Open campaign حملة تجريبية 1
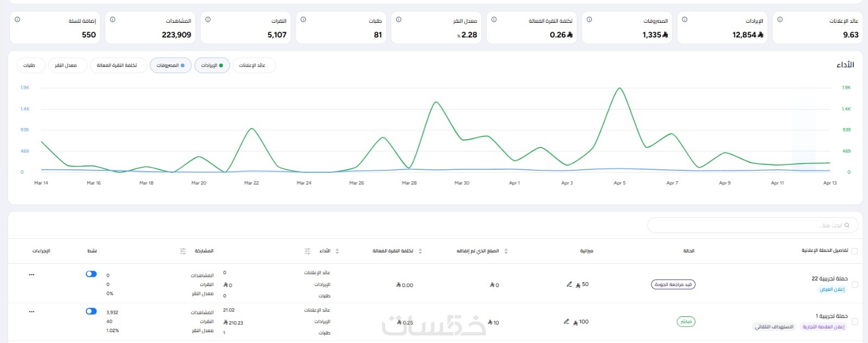The image size is (868, 343). pyautogui.click(x=832, y=316)
